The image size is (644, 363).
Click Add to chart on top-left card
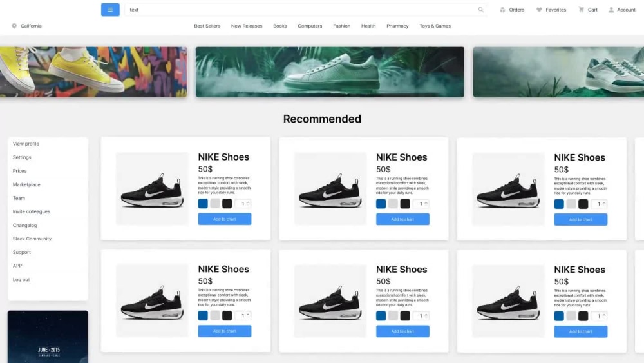pyautogui.click(x=225, y=219)
